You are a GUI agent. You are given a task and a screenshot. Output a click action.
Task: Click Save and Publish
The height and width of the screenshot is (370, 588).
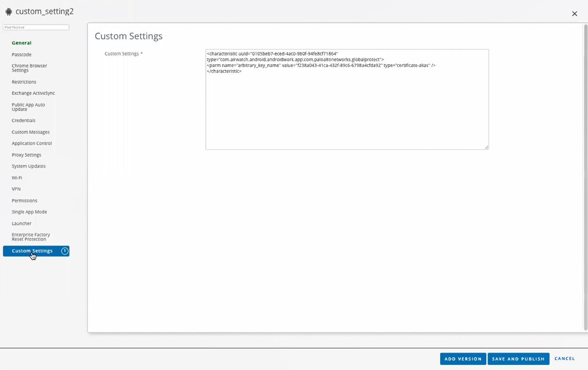(x=518, y=359)
